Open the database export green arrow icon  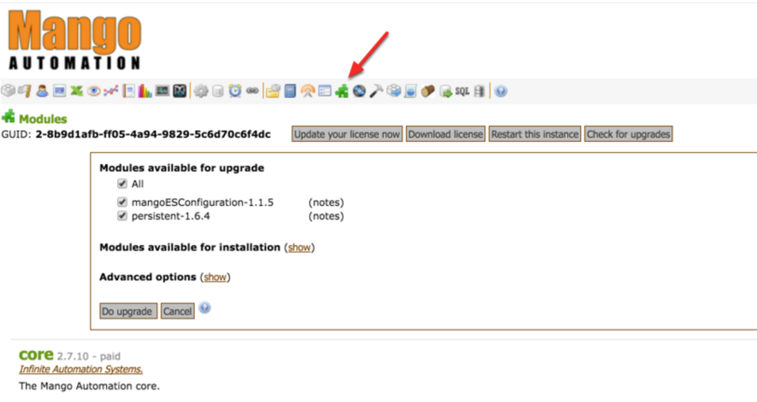[446, 91]
